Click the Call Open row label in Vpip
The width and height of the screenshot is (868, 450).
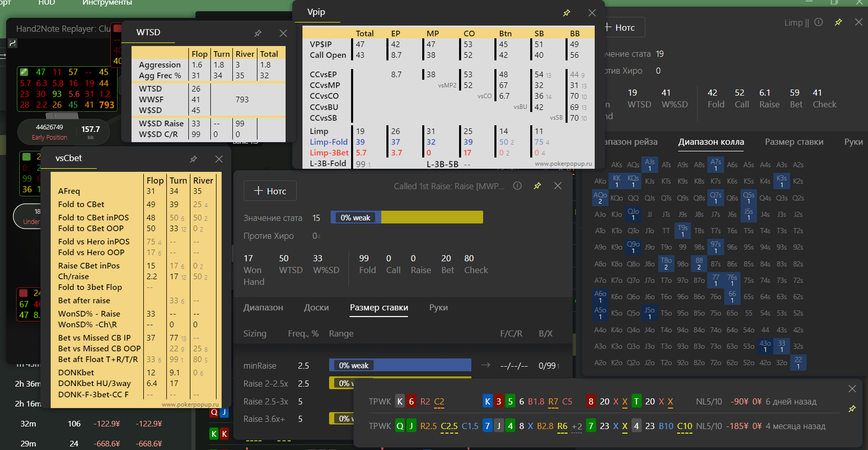(x=328, y=55)
